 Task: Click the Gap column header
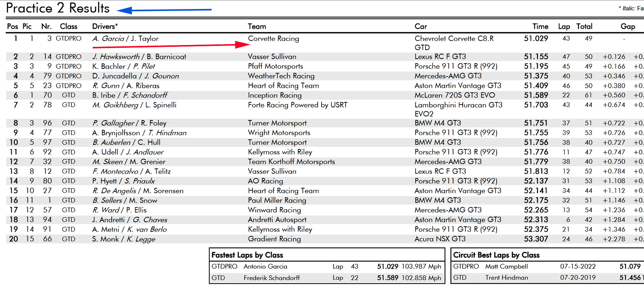coord(627,27)
